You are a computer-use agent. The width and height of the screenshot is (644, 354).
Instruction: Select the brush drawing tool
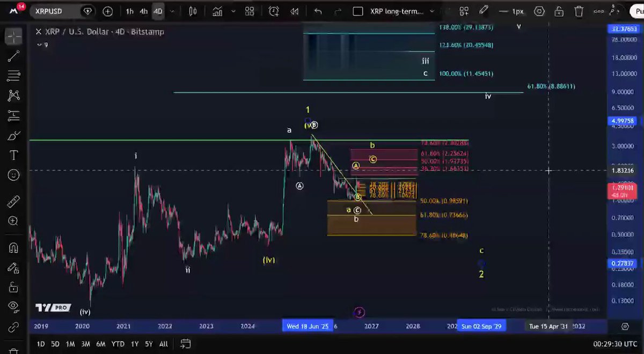(x=14, y=136)
